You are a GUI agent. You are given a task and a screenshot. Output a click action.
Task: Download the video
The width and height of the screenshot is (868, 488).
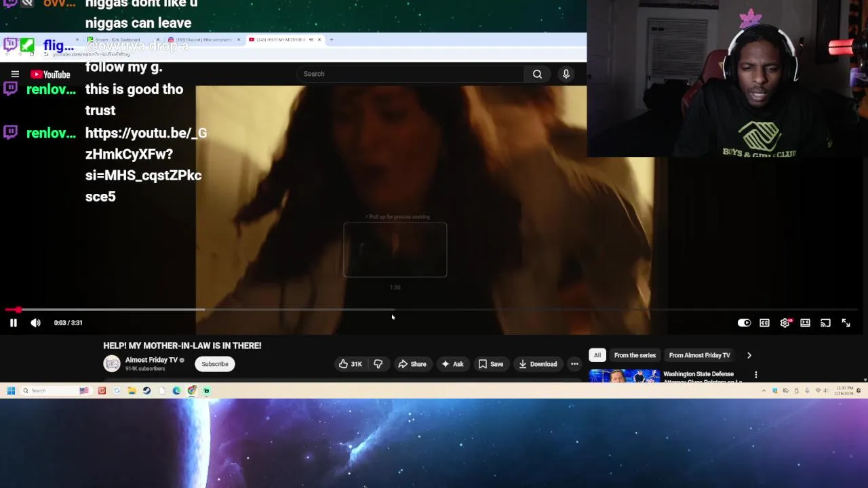538,364
